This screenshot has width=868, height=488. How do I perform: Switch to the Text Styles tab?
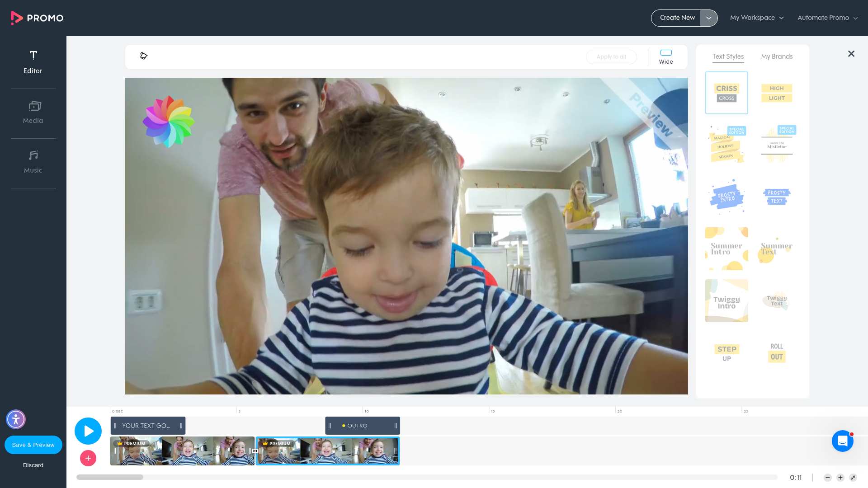(x=728, y=56)
